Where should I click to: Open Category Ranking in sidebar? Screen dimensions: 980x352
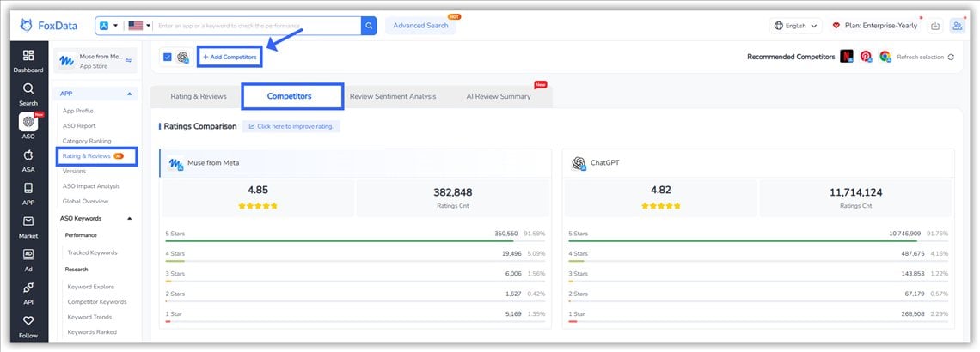[x=86, y=141]
